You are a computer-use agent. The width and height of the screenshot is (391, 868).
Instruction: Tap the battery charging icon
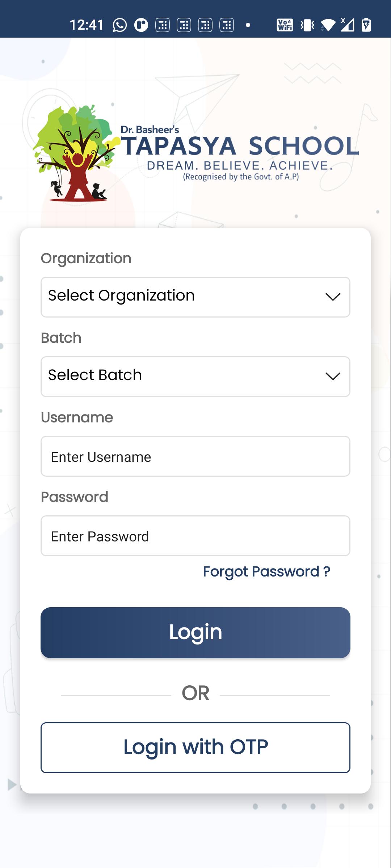[366, 25]
